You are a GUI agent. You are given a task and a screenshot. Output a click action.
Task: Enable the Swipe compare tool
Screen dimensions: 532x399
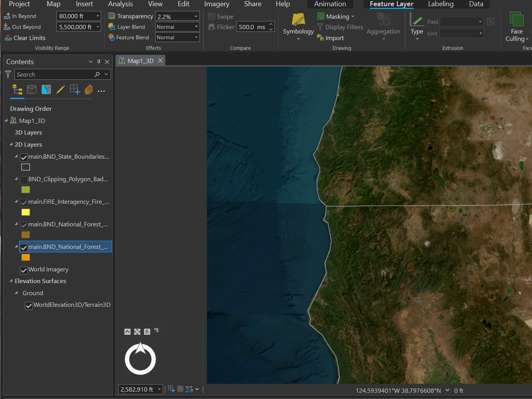220,16
